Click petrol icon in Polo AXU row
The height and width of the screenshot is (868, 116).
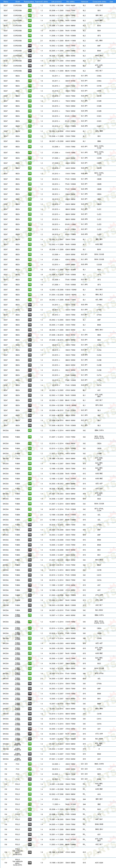click(x=30, y=794)
